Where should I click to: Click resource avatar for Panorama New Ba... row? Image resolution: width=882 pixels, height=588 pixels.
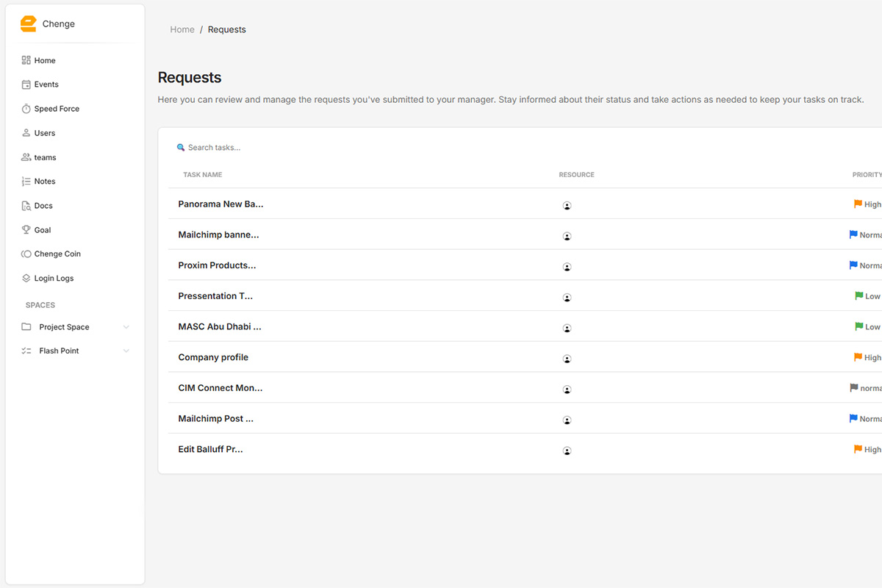tap(567, 206)
